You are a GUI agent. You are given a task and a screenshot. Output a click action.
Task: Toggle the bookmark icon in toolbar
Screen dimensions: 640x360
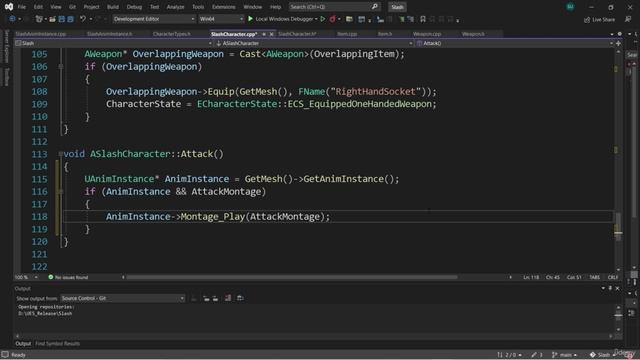423,19
